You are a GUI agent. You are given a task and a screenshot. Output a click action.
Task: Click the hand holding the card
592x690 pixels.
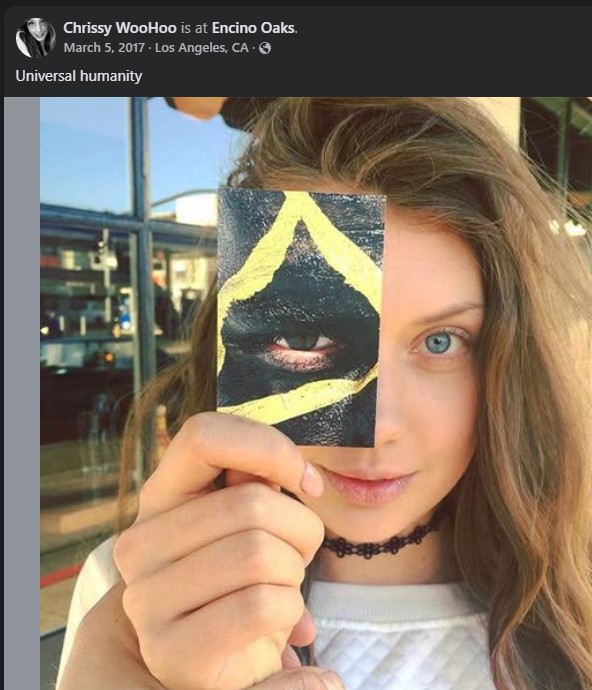coord(220,550)
